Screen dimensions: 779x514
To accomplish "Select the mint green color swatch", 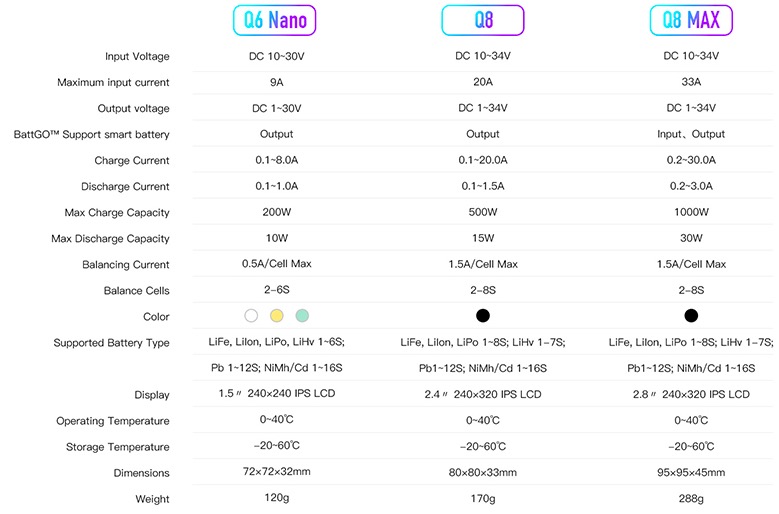I will 302,316.
